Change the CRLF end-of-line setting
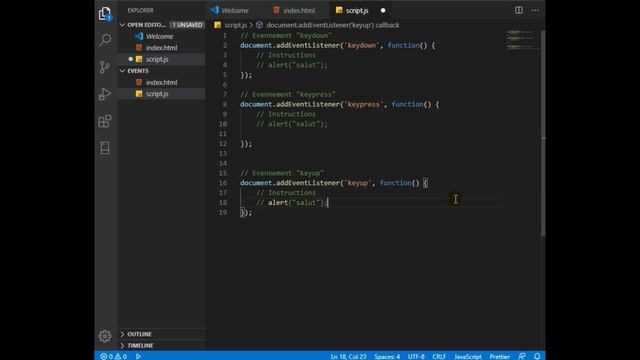Image resolution: width=640 pixels, height=360 pixels. 439,356
